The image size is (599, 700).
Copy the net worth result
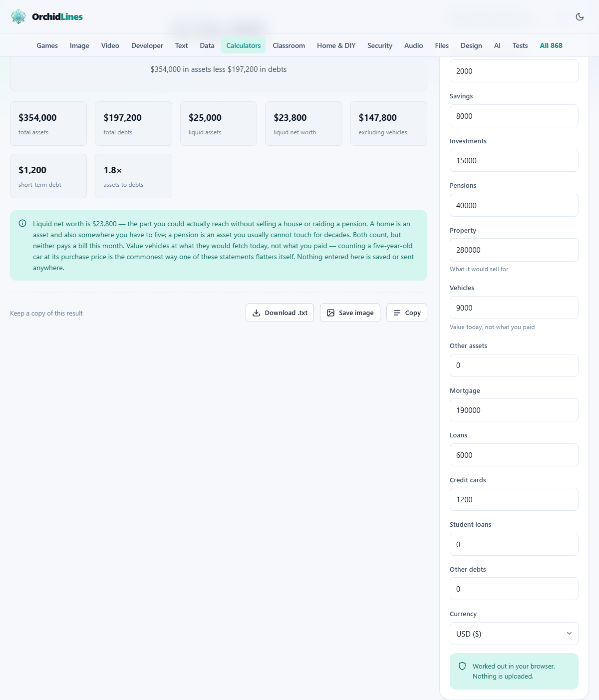tap(407, 313)
